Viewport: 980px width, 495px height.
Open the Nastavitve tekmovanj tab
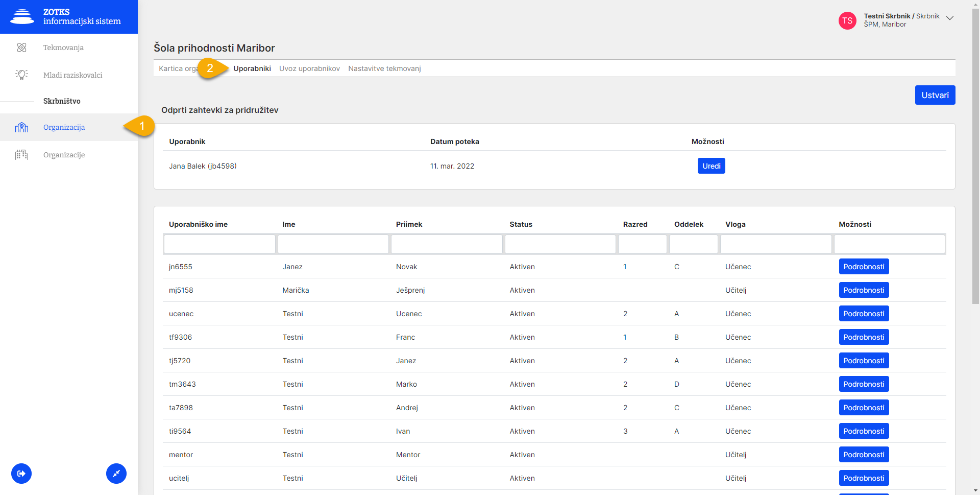click(x=384, y=68)
